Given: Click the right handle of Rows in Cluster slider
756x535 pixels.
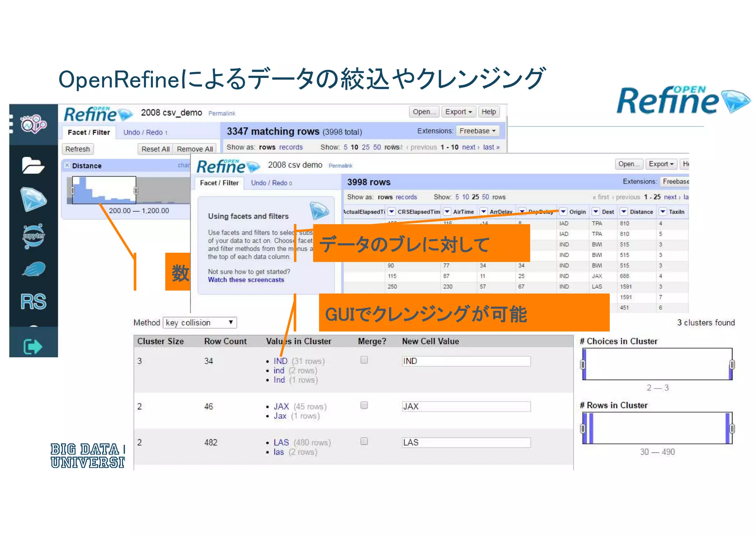Looking at the screenshot, I should tap(732, 428).
